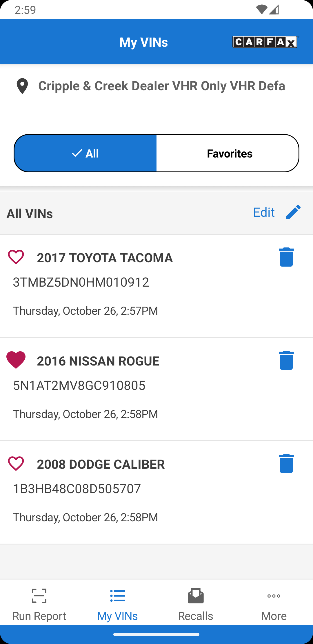Image resolution: width=313 pixels, height=644 pixels.
Task: Open the Cripple & Creek dealer selector
Action: coord(161,86)
